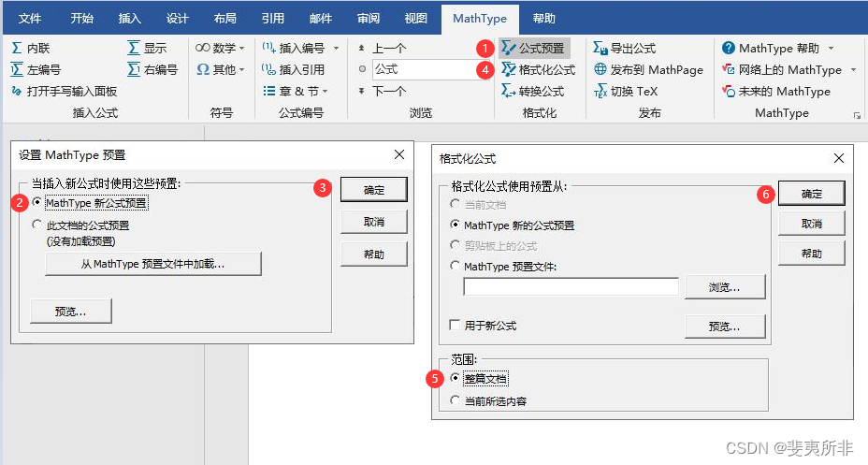Confirm 设置 MathType 预置 dialog with 确定

[x=374, y=190]
